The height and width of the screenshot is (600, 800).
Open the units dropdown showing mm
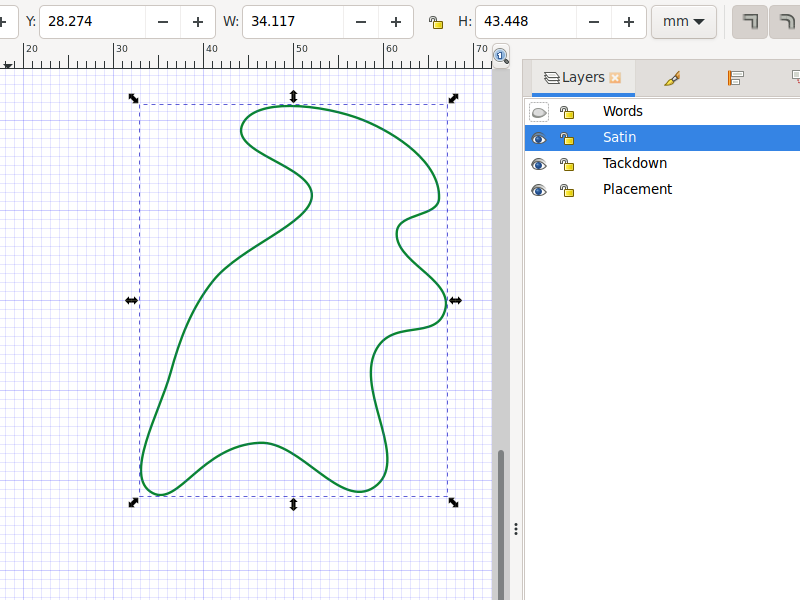pyautogui.click(x=684, y=21)
